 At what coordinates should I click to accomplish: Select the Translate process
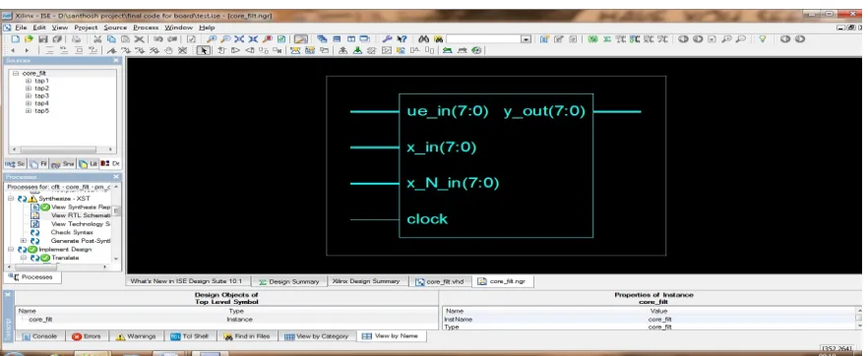tap(65, 258)
